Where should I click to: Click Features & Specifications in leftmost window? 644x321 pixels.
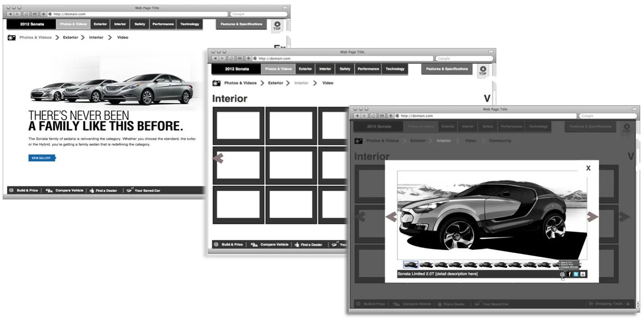pos(242,24)
